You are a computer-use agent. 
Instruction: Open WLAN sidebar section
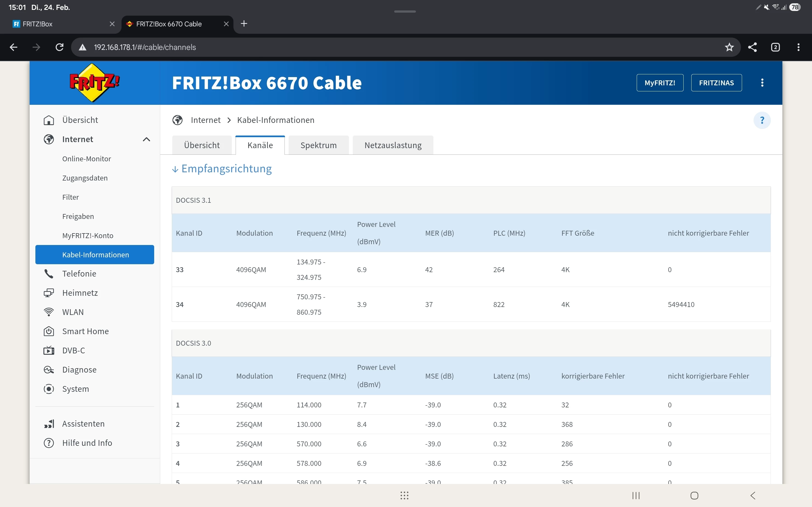point(73,312)
